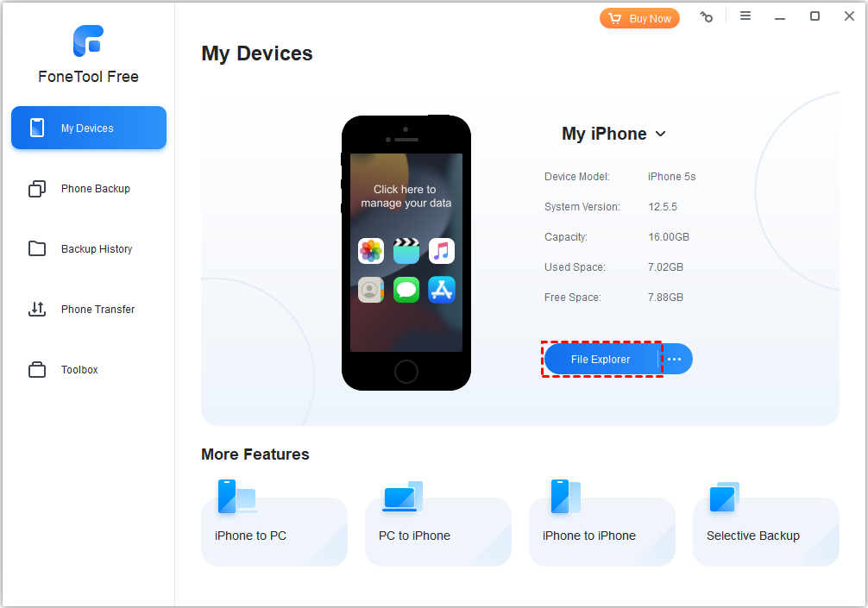Click the App Store icon on phone
Image resolution: width=868 pixels, height=608 pixels.
442,290
